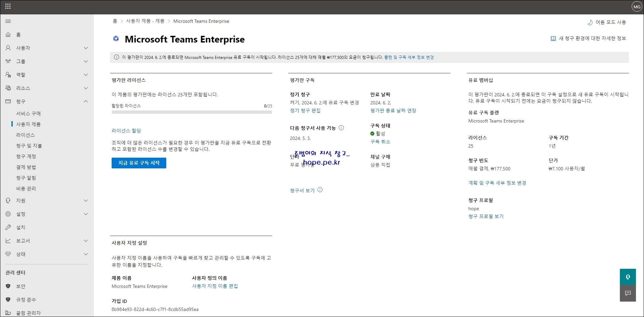Collapse the navigation hamburger menu

click(x=8, y=21)
